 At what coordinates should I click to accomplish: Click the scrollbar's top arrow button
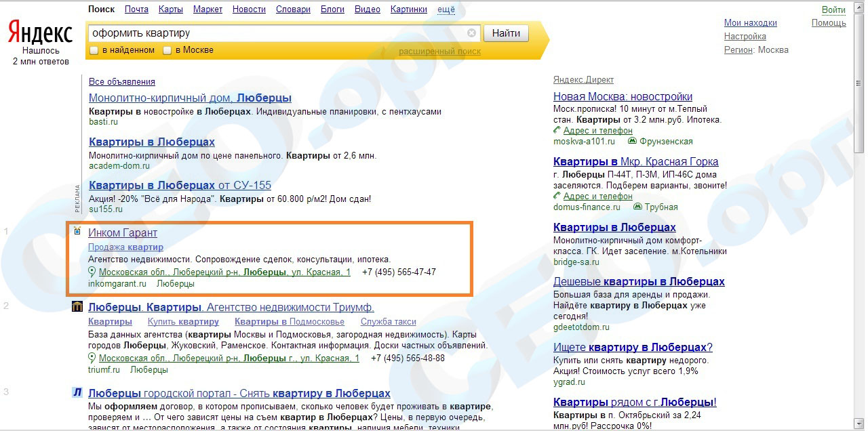pos(861,7)
